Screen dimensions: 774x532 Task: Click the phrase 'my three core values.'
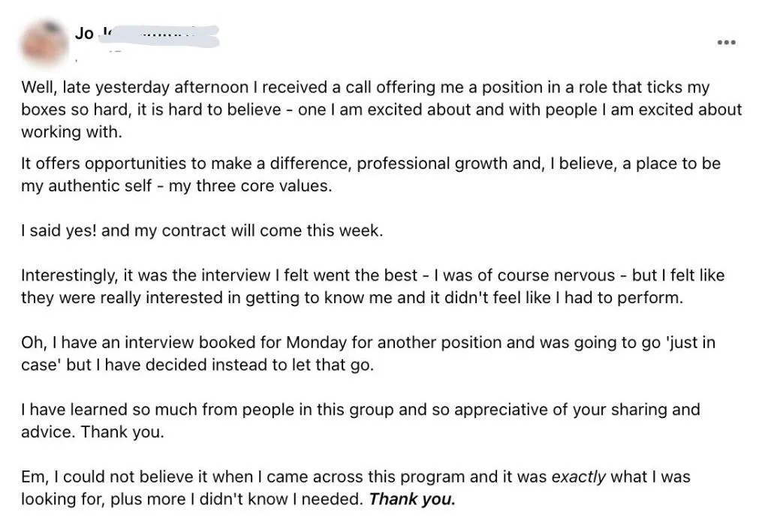[250, 185]
